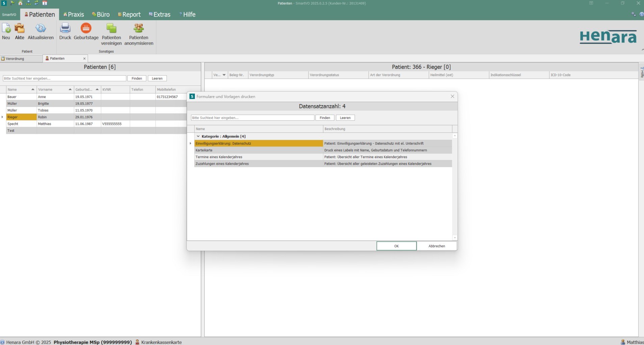Image resolution: width=644 pixels, height=345 pixels.
Task: Open the patient Akte briefcase icon
Action: point(20,28)
